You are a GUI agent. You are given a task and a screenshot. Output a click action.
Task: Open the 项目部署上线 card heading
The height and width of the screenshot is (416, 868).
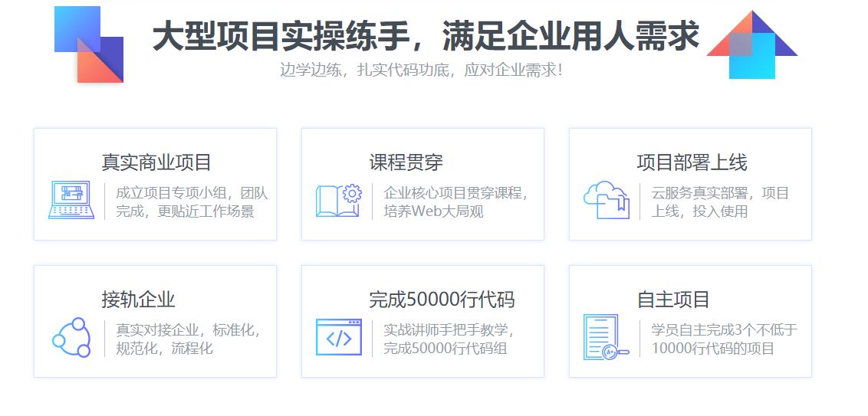691,162
